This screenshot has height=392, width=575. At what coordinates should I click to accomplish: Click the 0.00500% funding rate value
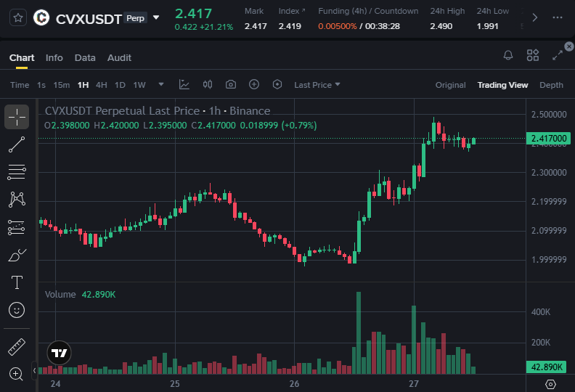(338, 26)
